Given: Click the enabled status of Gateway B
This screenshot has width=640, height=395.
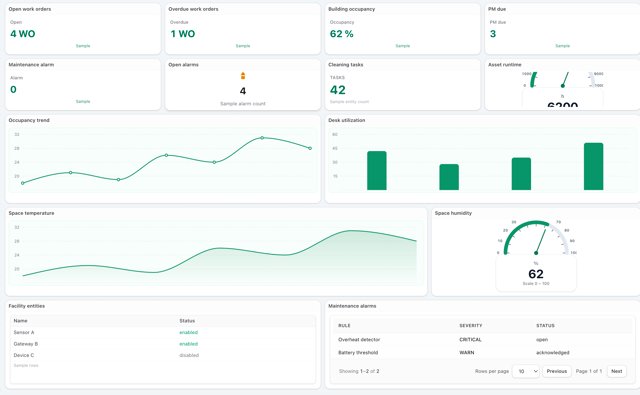Looking at the screenshot, I should [189, 344].
